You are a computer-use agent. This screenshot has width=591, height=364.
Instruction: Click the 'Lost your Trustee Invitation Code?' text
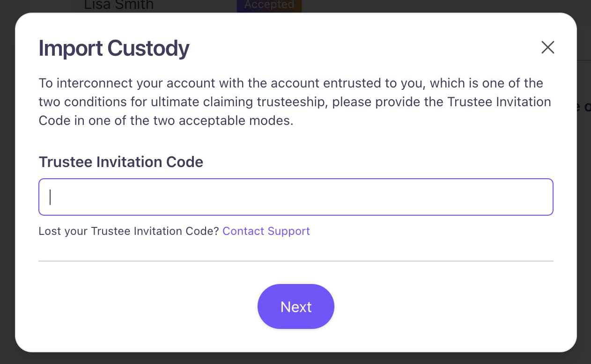click(129, 231)
